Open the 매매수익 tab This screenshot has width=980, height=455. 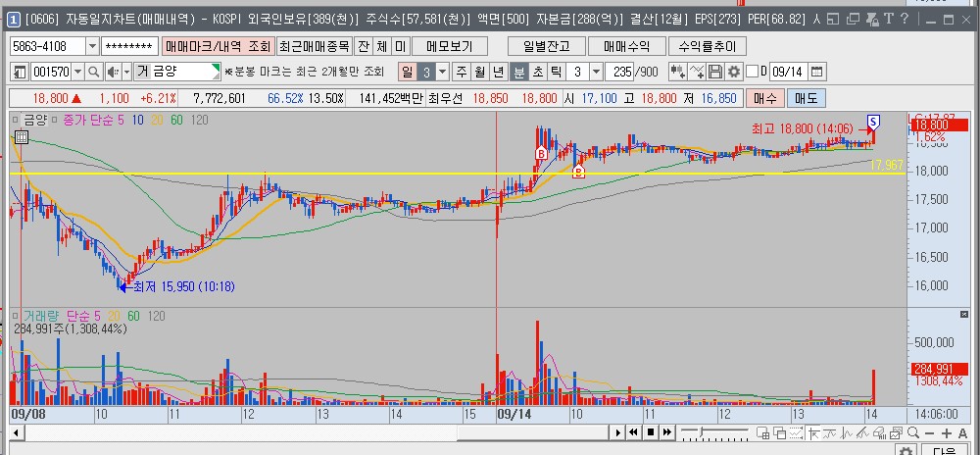pyautogui.click(x=626, y=46)
